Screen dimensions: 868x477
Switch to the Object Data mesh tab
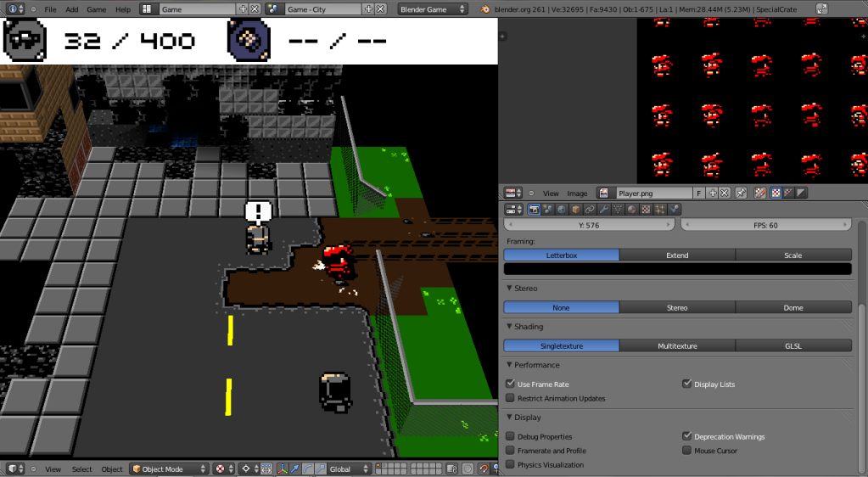[618, 209]
